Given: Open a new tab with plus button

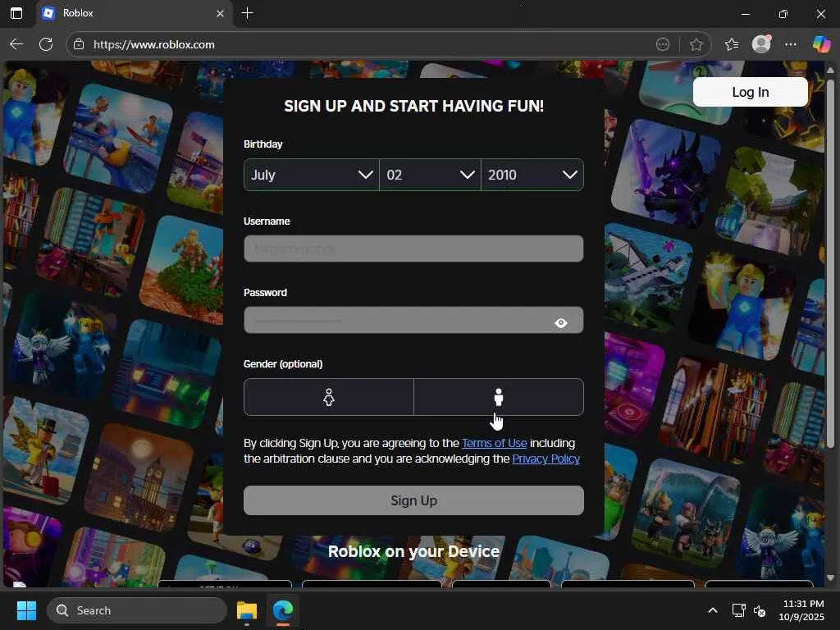Looking at the screenshot, I should [x=248, y=13].
